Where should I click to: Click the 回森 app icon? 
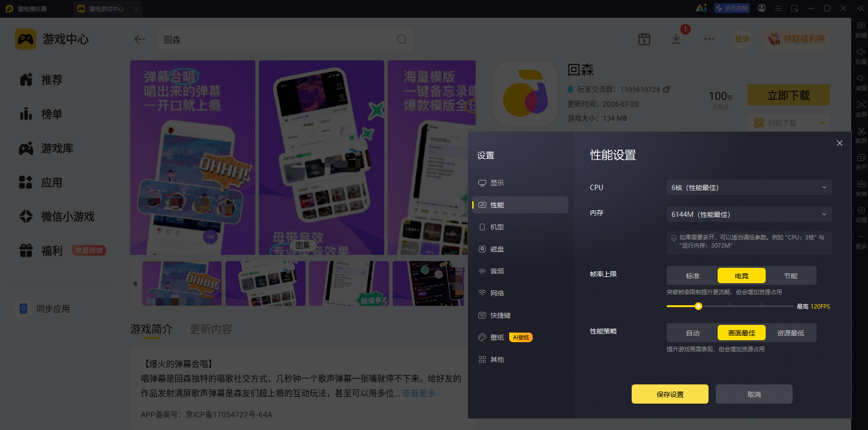pos(526,93)
